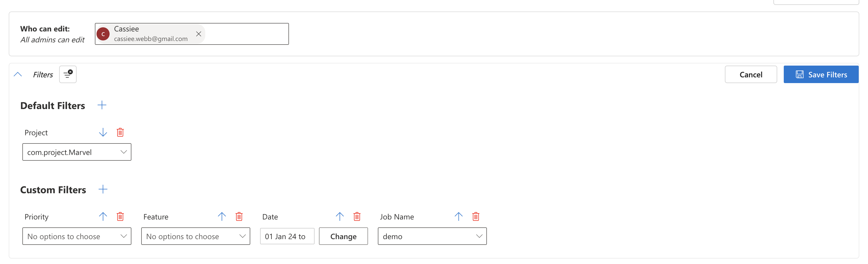Delete the Date custom filter

click(x=357, y=216)
